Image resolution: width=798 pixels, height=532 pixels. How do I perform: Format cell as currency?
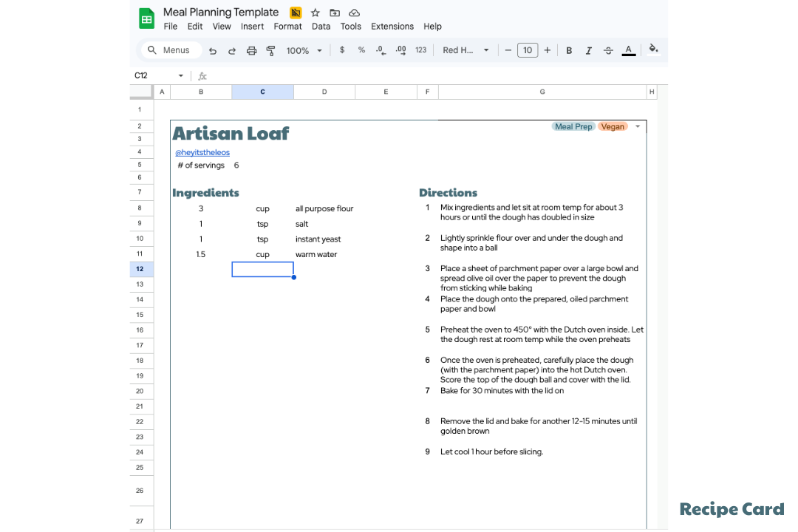pos(342,50)
